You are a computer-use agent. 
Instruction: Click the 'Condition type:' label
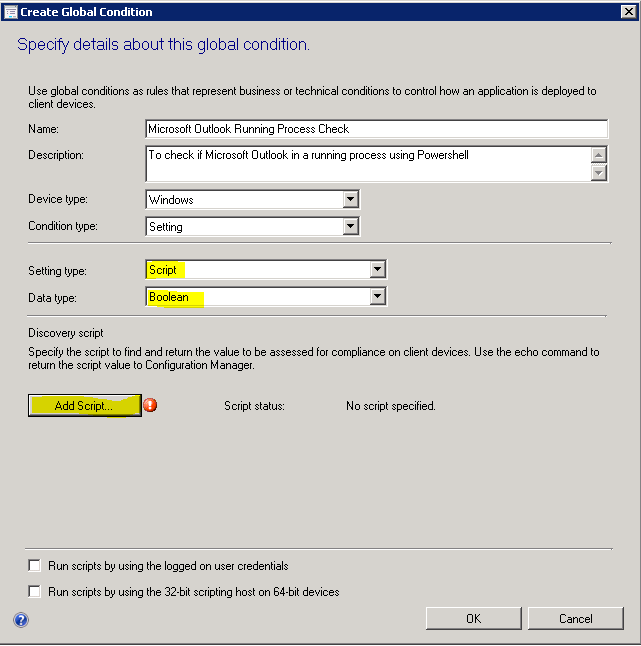(x=63, y=226)
